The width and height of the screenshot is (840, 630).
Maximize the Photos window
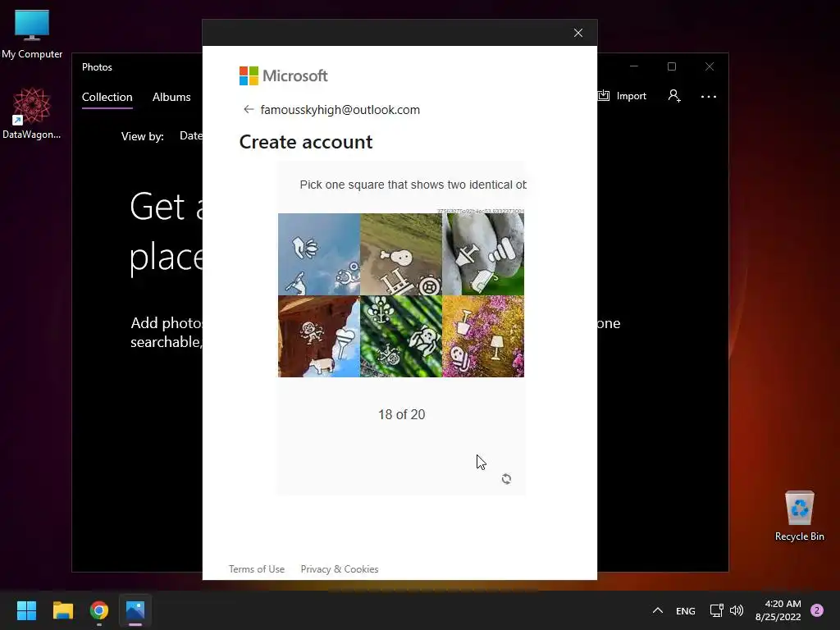point(671,66)
